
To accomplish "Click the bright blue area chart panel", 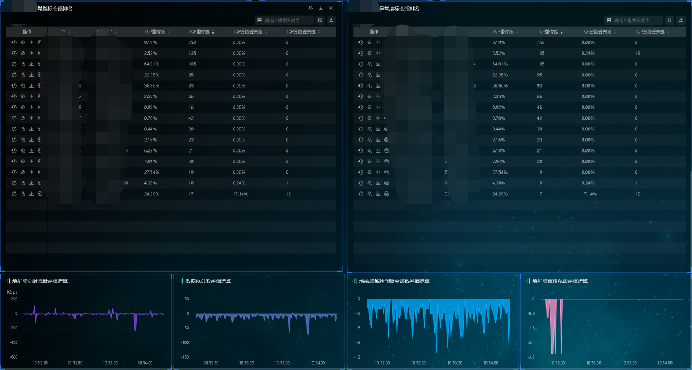I will 433,321.
